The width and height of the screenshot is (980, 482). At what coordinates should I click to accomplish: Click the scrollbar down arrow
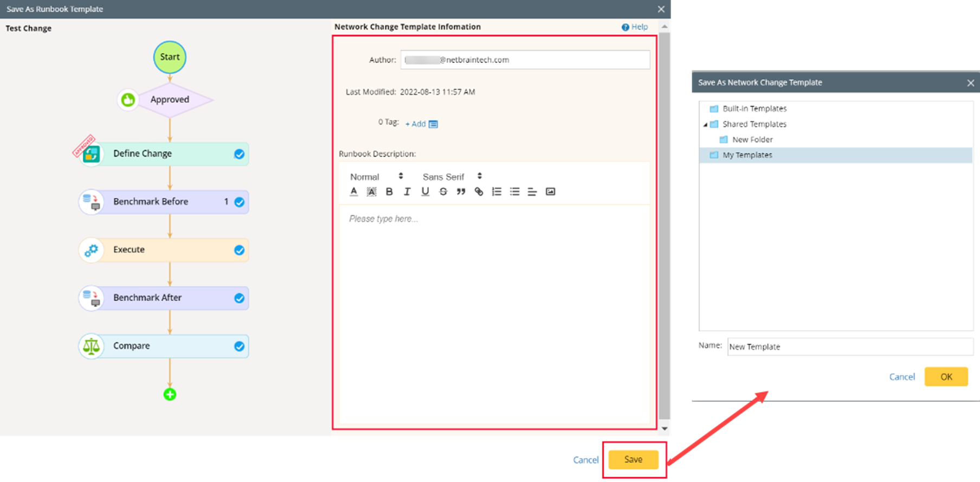(x=665, y=428)
